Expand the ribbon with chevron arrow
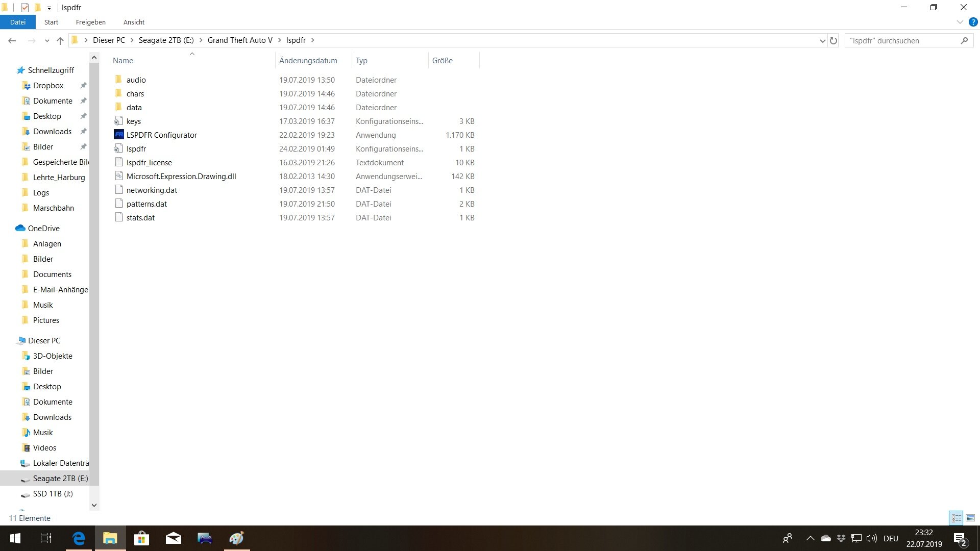 960,22
